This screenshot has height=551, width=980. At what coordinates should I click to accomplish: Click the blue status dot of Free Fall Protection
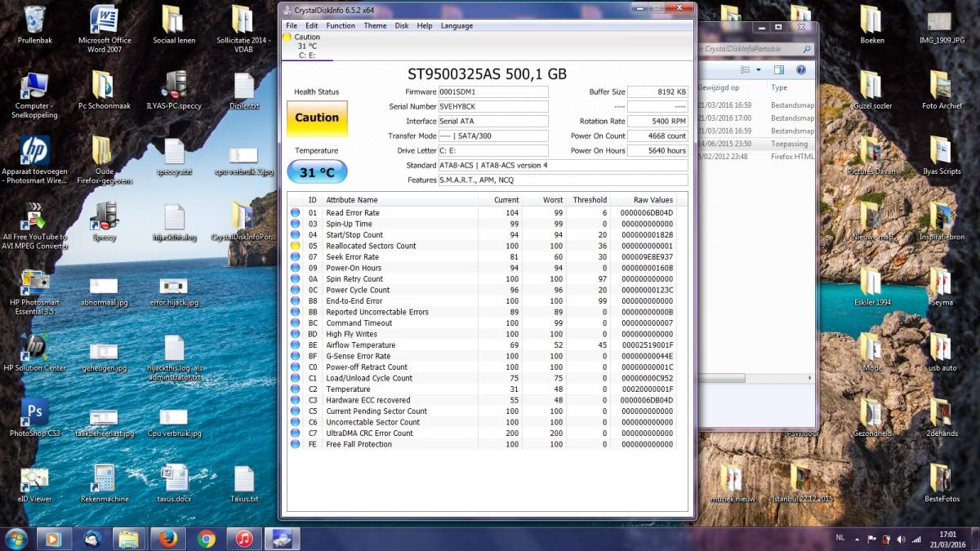tap(296, 444)
